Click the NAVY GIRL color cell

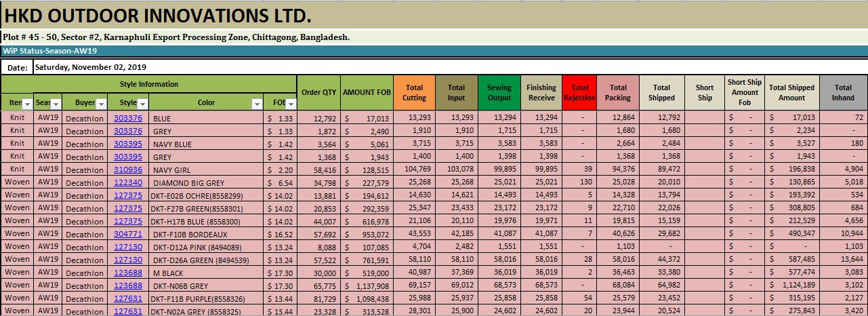click(206, 170)
